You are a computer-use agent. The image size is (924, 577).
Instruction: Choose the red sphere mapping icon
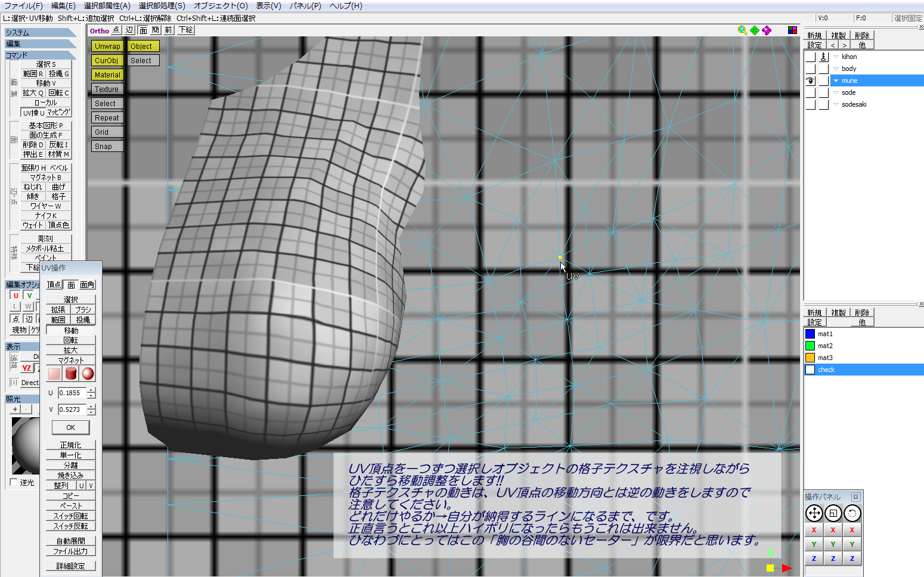pyautogui.click(x=88, y=374)
